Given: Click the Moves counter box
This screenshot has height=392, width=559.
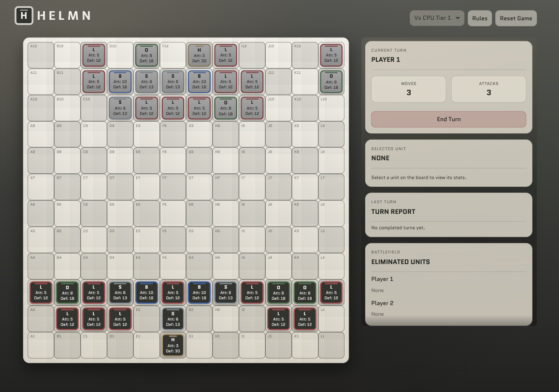Looking at the screenshot, I should click(409, 89).
